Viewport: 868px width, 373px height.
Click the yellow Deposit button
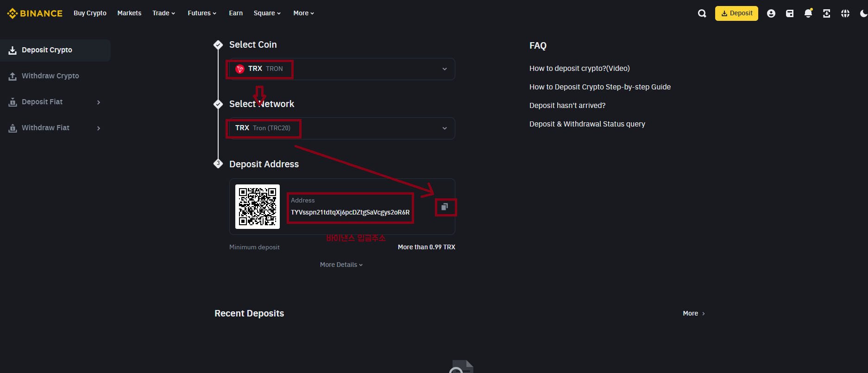736,13
